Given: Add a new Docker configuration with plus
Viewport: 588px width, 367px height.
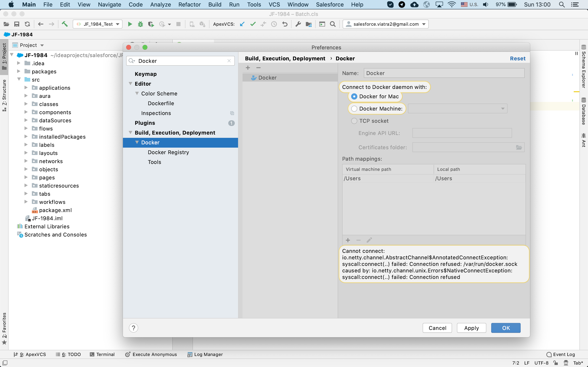Looking at the screenshot, I should click(x=248, y=68).
